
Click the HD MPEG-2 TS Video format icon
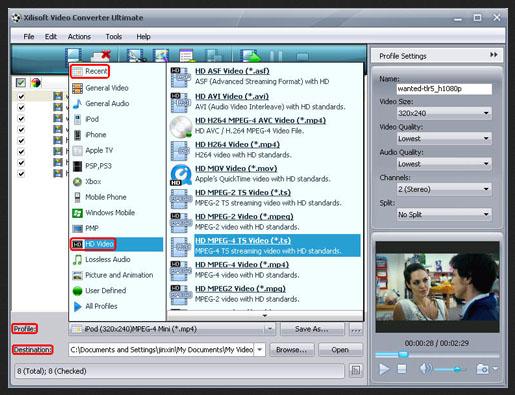pos(180,199)
